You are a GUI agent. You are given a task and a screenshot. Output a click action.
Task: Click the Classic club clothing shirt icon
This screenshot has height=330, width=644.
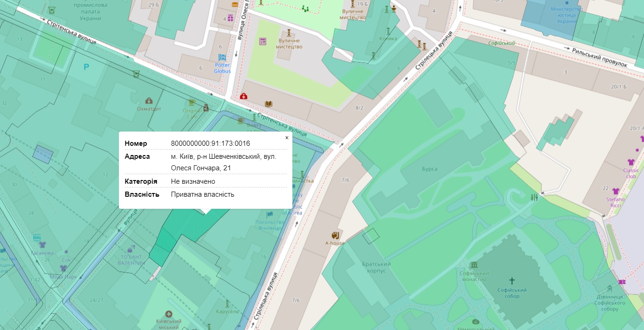tap(631, 162)
